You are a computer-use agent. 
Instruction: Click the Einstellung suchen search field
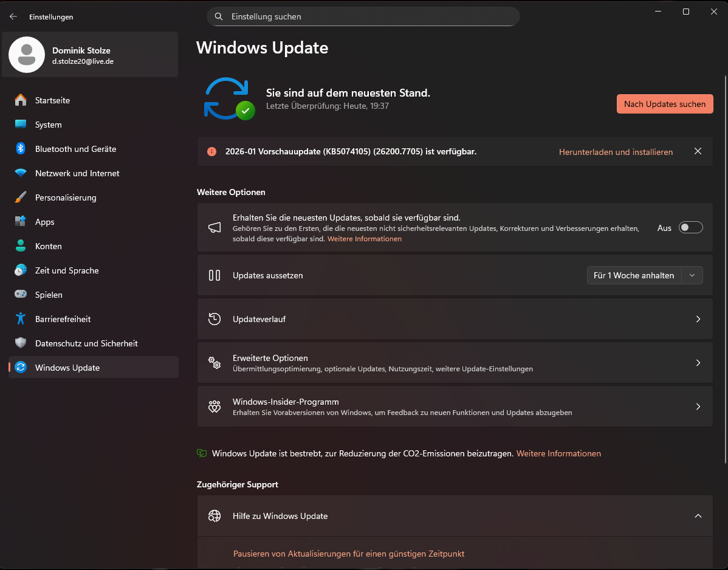tap(363, 16)
